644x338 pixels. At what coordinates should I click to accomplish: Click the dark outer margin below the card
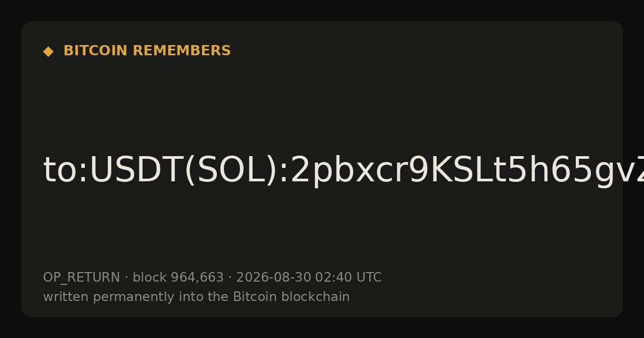[322, 328]
